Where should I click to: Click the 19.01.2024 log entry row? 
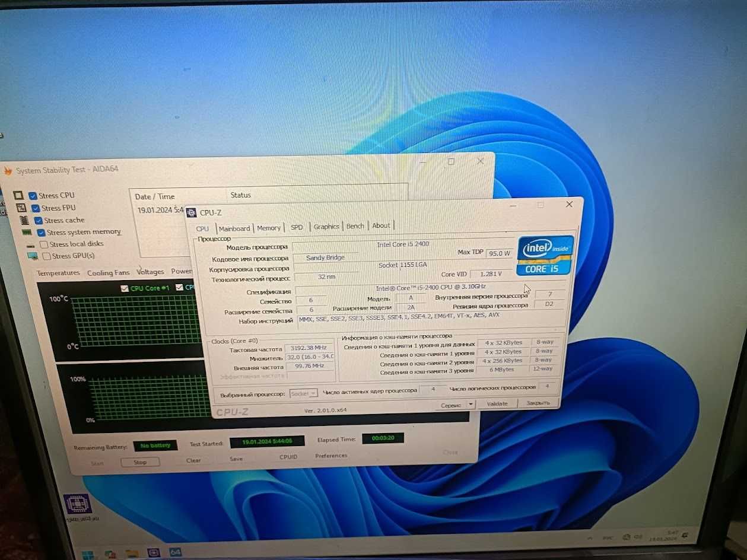(x=160, y=210)
